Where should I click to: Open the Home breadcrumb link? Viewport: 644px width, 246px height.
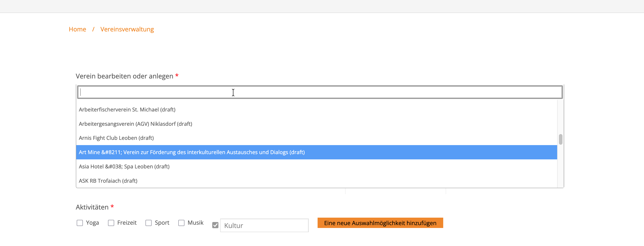pos(77,29)
